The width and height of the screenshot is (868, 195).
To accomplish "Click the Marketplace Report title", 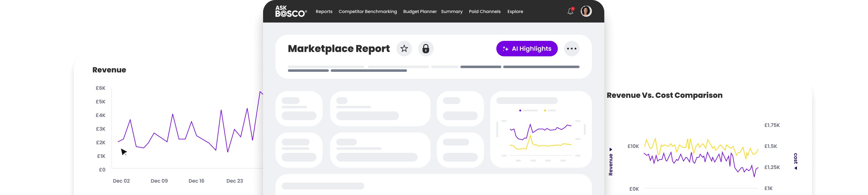I will pos(339,49).
